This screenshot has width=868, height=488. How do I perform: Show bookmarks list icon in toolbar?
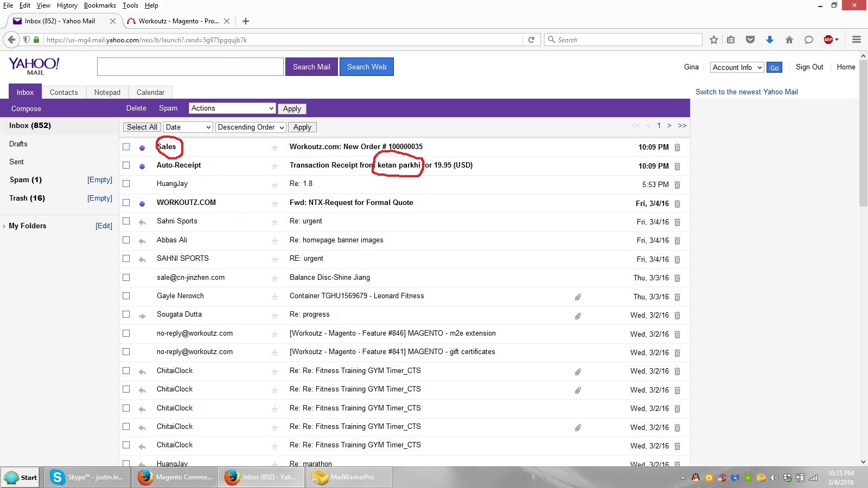[x=731, y=40]
